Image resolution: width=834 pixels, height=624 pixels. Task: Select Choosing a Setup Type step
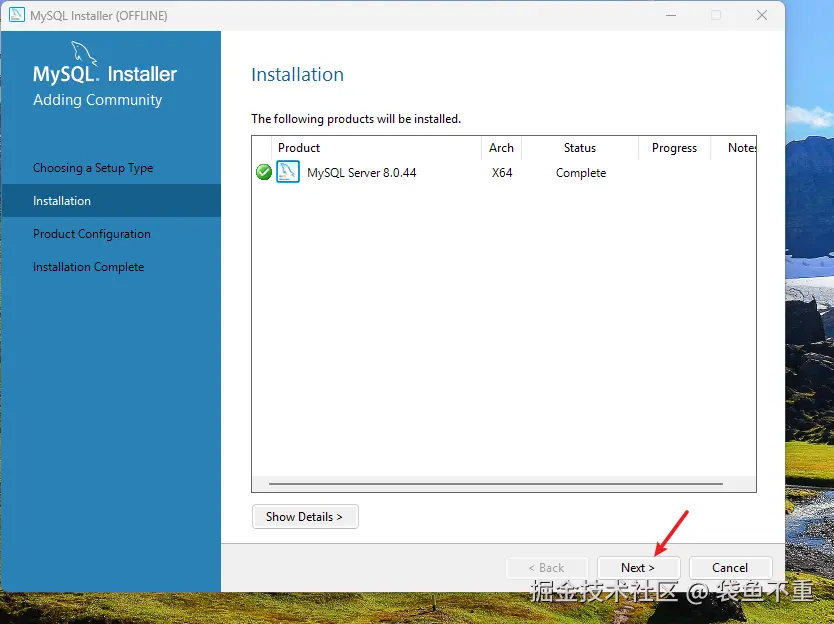tap(93, 168)
